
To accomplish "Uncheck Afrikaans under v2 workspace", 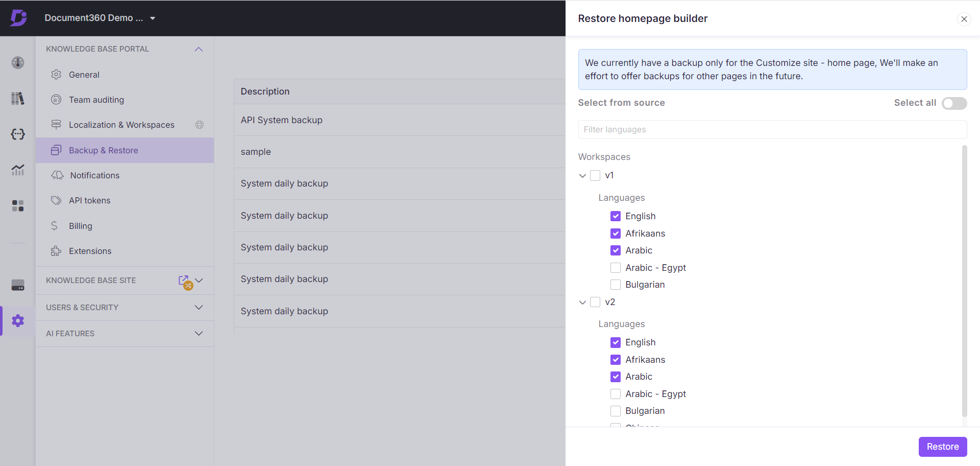I will pos(616,360).
